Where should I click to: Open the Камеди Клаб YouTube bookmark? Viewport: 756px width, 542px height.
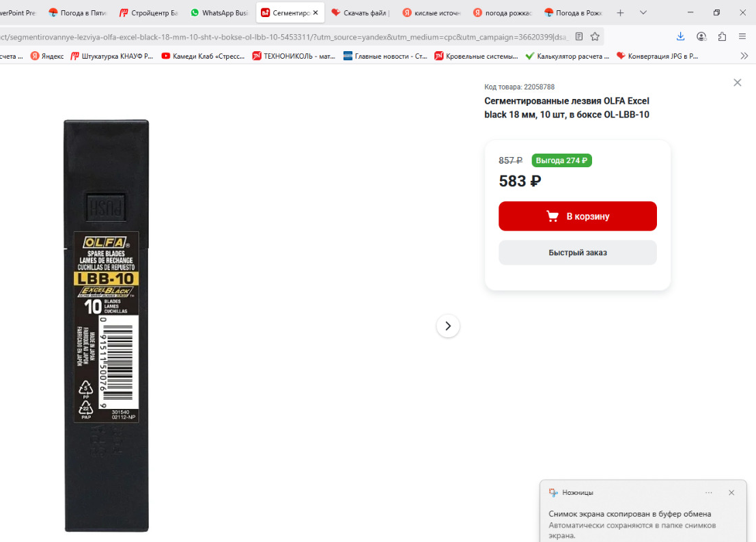(x=203, y=57)
